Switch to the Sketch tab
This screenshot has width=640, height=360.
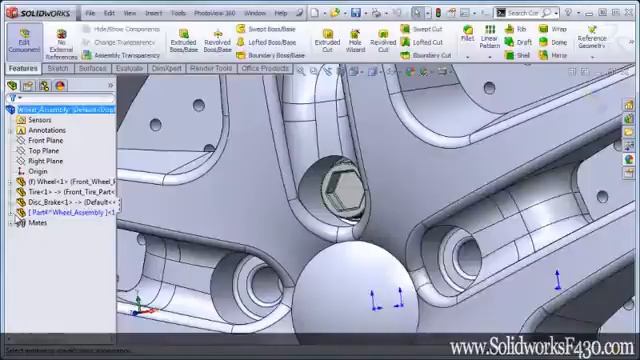tap(58, 69)
